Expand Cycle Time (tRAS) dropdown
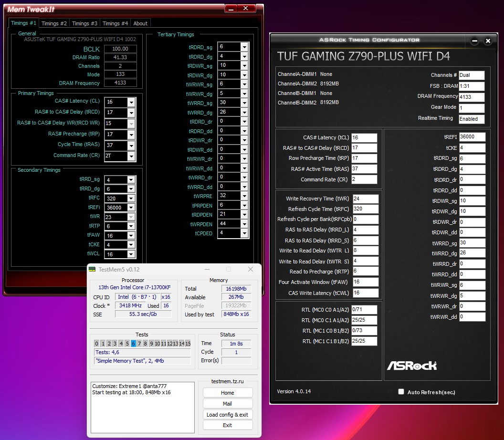This screenshot has width=504, height=440. [x=131, y=145]
